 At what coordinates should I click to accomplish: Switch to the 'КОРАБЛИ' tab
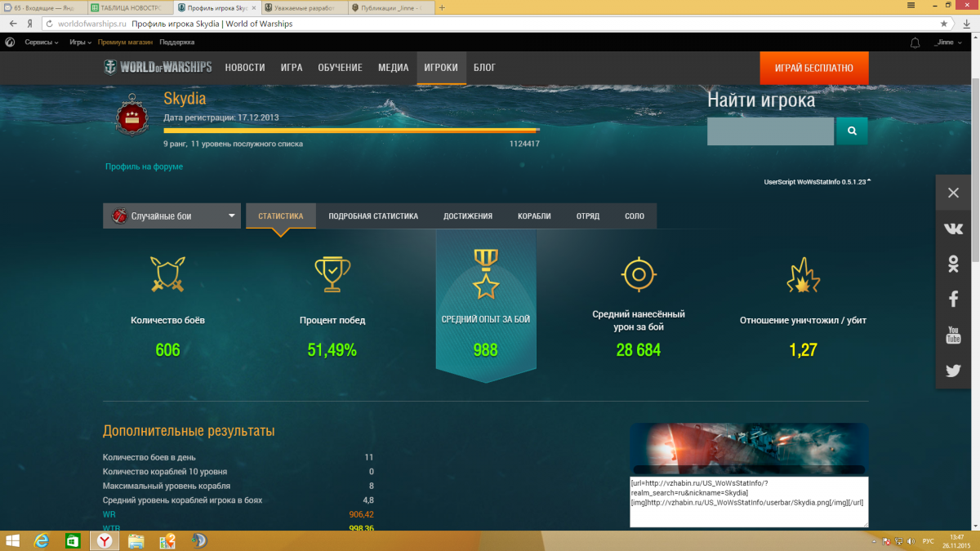pyautogui.click(x=534, y=216)
